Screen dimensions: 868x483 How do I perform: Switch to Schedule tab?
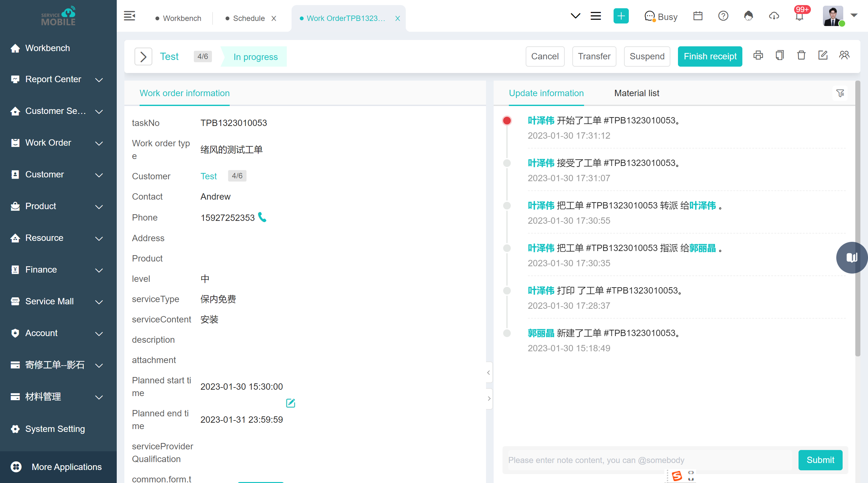coord(245,18)
